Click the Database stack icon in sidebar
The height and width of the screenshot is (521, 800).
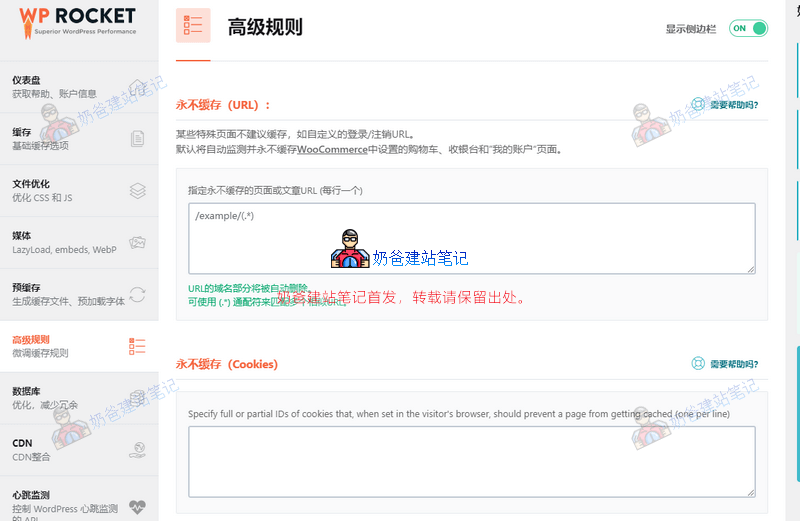tap(137, 398)
